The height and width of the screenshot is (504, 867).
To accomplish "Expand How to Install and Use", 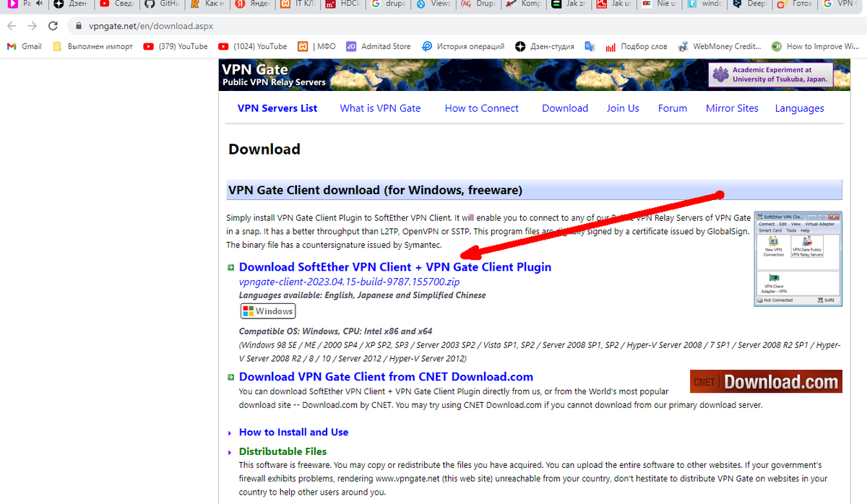I will point(293,432).
